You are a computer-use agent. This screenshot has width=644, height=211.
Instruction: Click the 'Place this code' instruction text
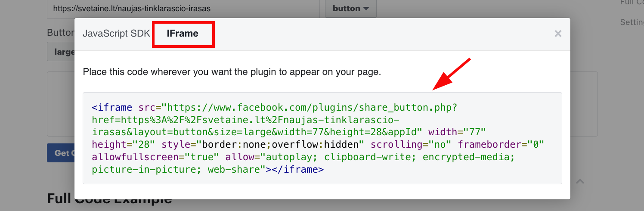[x=232, y=72]
